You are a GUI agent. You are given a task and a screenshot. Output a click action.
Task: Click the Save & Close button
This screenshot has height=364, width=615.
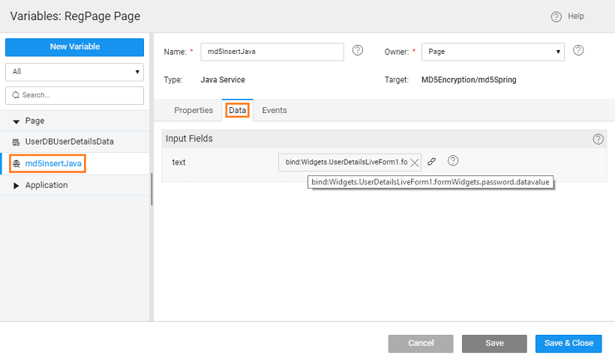coord(568,343)
